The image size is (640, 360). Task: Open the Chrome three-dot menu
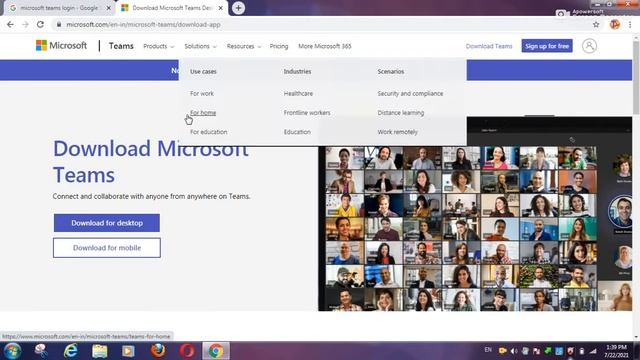pos(630,24)
